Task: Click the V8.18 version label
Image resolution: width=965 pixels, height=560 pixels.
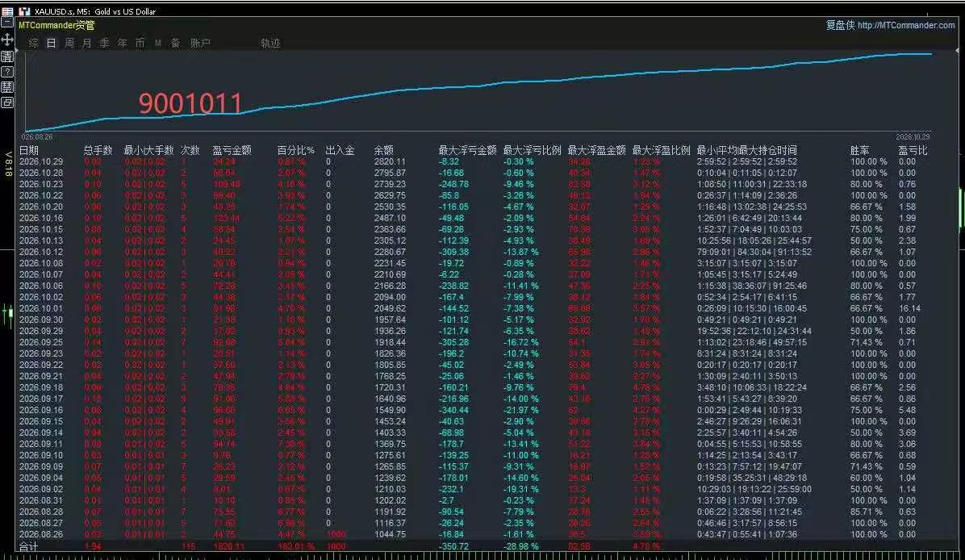Action: coord(9,164)
